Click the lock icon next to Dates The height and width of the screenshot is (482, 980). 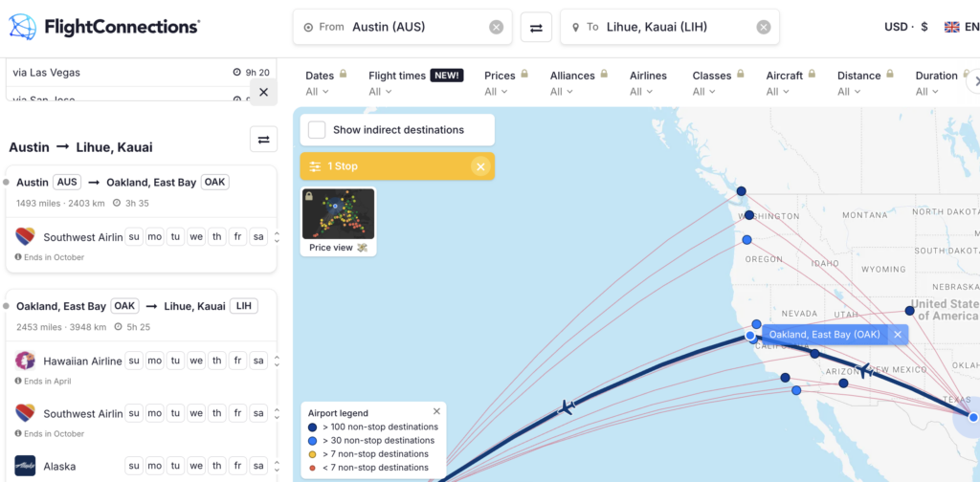[344, 74]
